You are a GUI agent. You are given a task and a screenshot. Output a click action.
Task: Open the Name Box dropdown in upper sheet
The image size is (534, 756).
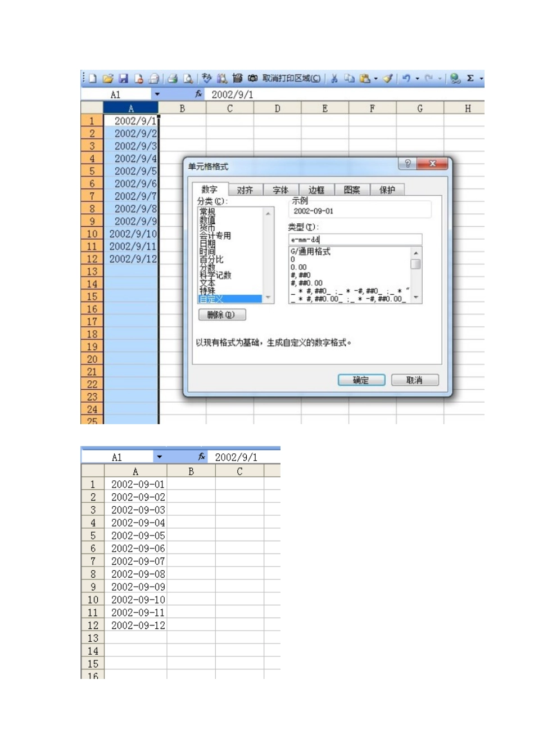coord(157,94)
